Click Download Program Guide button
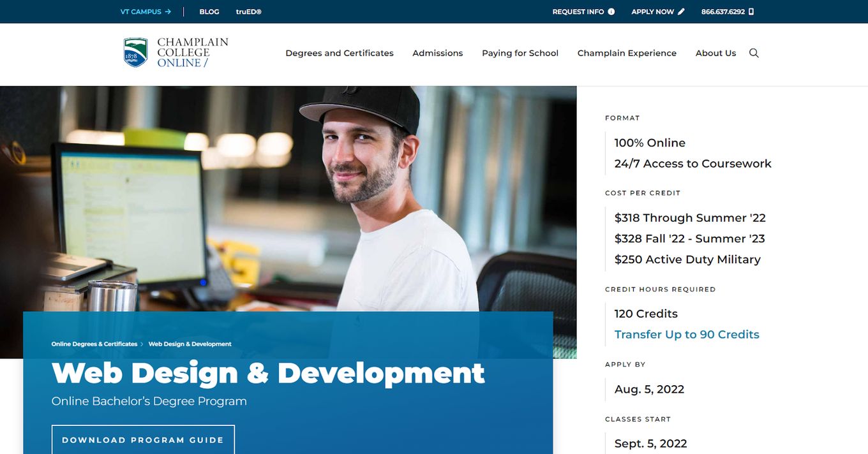868x454 pixels. tap(143, 440)
